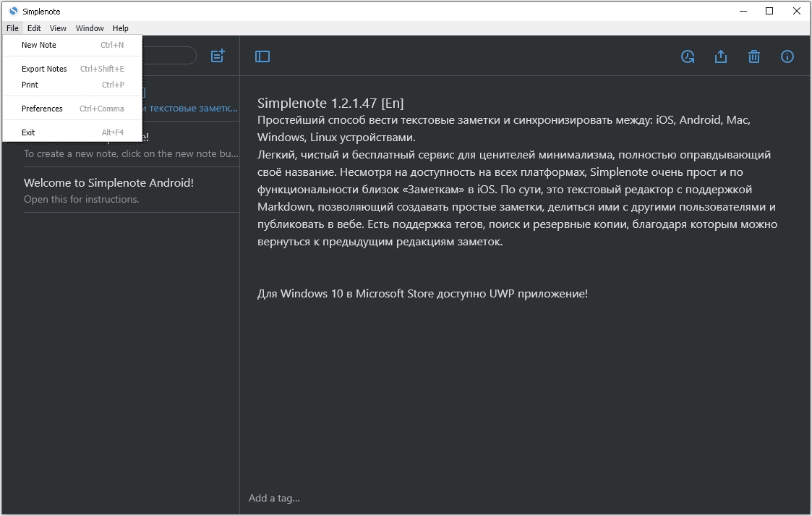Open the Help menu
This screenshot has width=812, height=516.
click(121, 28)
